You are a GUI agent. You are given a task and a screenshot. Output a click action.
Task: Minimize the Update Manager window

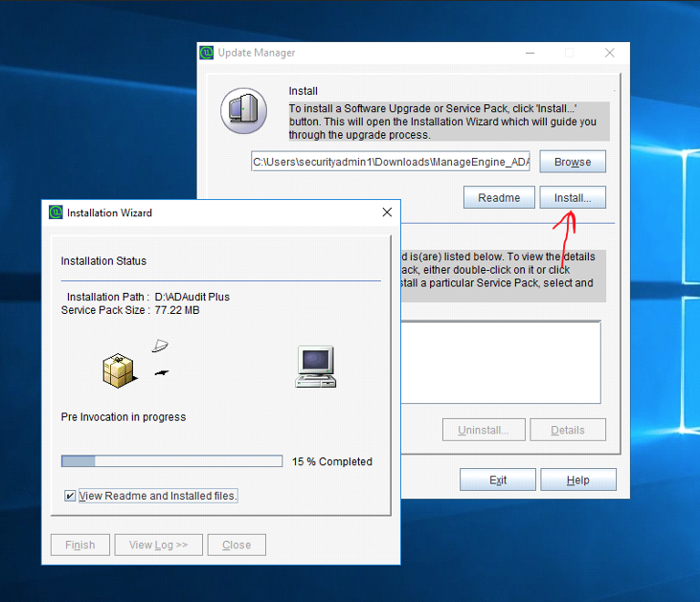(530, 53)
